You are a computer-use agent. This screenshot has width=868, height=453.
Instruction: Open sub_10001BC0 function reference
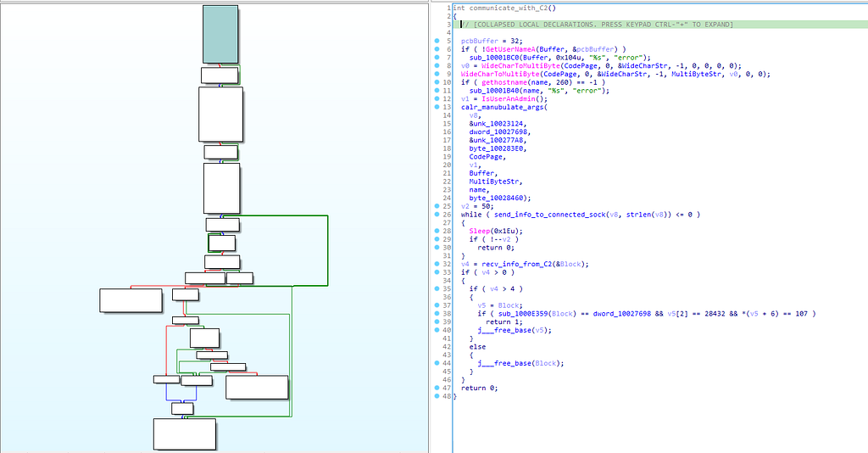494,58
